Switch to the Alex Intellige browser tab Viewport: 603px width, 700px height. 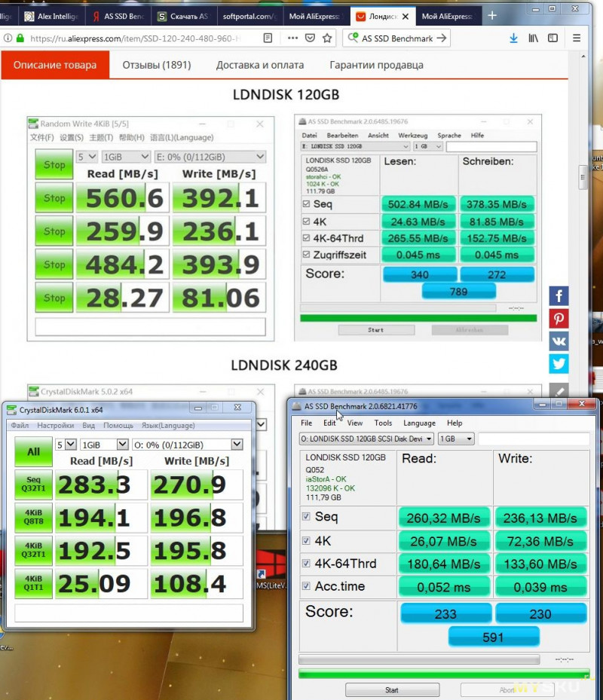pos(51,17)
